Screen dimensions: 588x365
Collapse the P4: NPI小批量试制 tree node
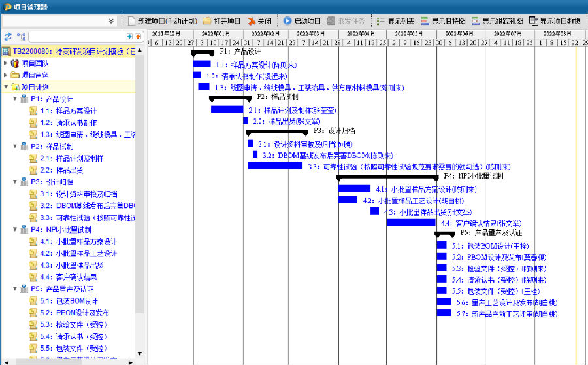[15, 229]
